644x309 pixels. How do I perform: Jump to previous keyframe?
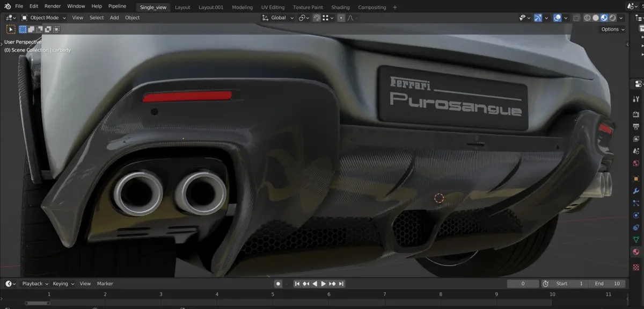306,284
